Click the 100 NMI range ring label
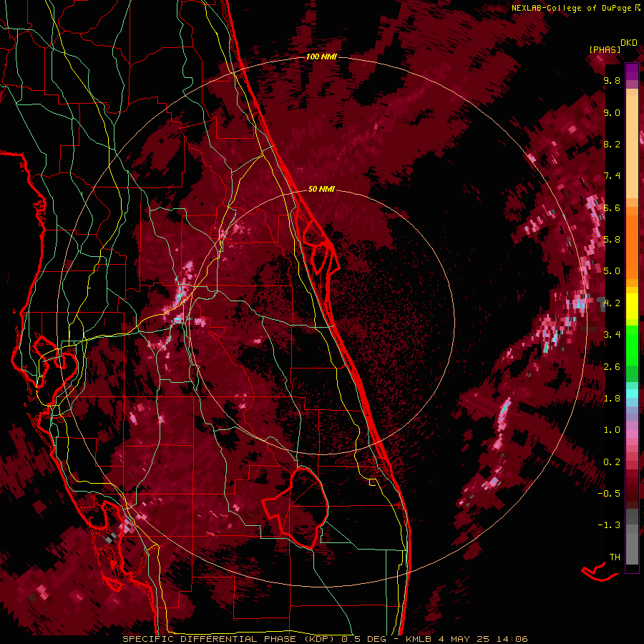Viewport: 644px width, 644px height. tap(321, 57)
